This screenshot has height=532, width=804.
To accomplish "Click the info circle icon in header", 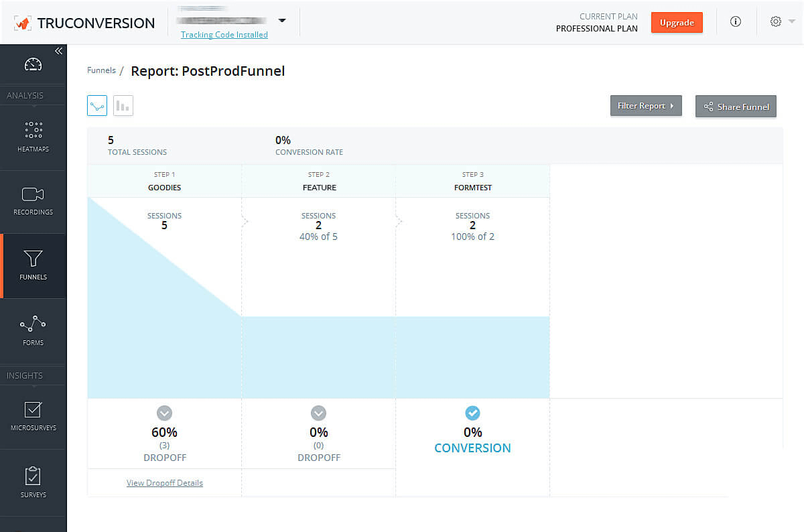I will 735,21.
